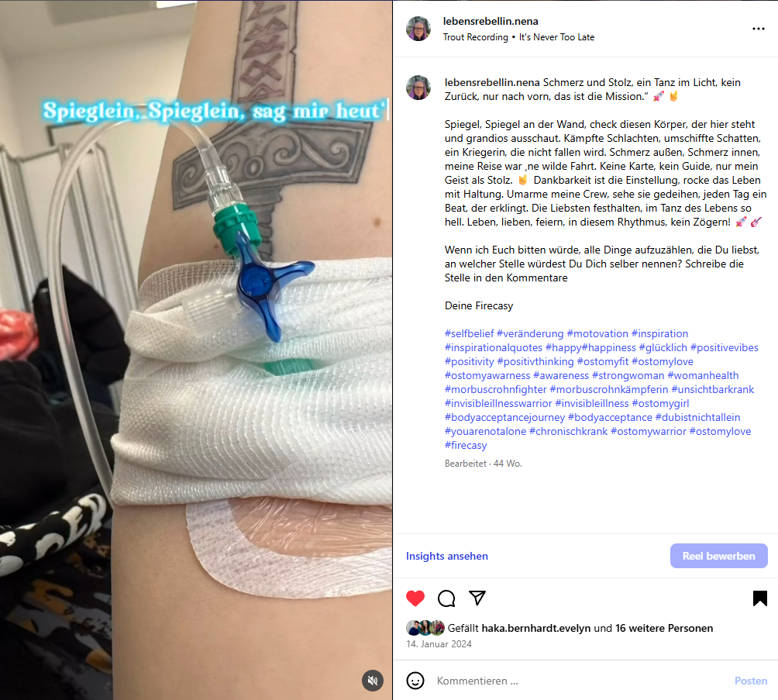Submit comment with the Posten button
Viewport: 778px width, 700px height.
[x=751, y=681]
